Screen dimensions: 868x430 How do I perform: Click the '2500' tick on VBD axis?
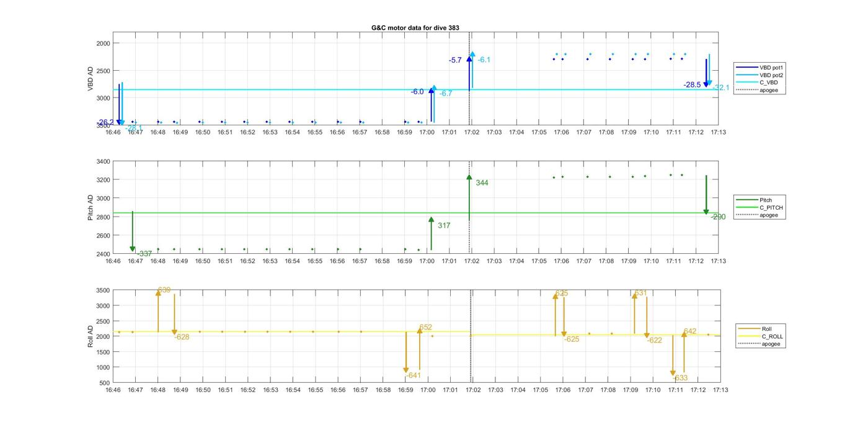tap(102, 71)
